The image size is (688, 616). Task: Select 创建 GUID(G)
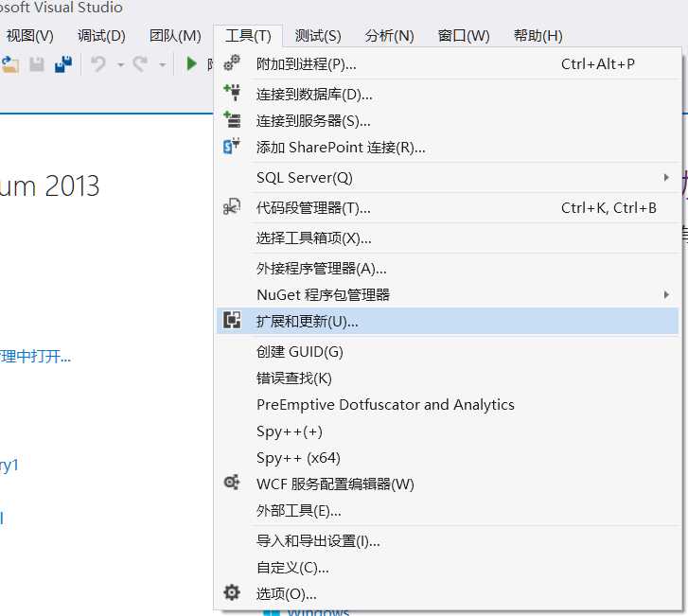click(448, 351)
